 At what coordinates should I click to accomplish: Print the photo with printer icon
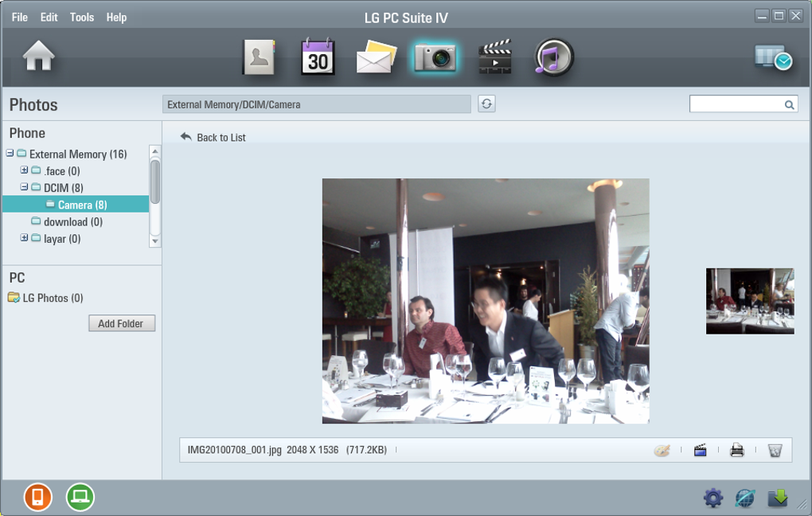pyautogui.click(x=737, y=450)
